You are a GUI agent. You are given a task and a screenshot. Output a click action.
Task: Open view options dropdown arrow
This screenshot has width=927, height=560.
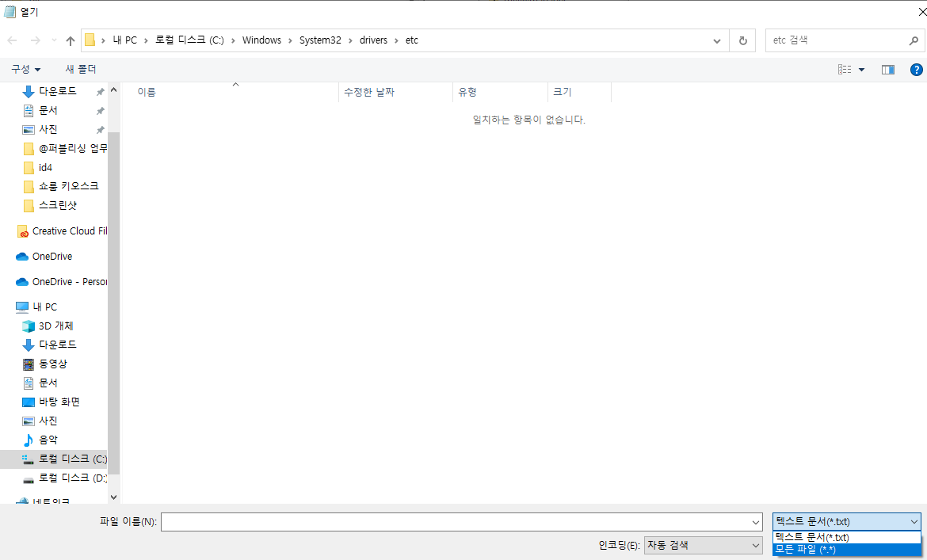coord(861,70)
